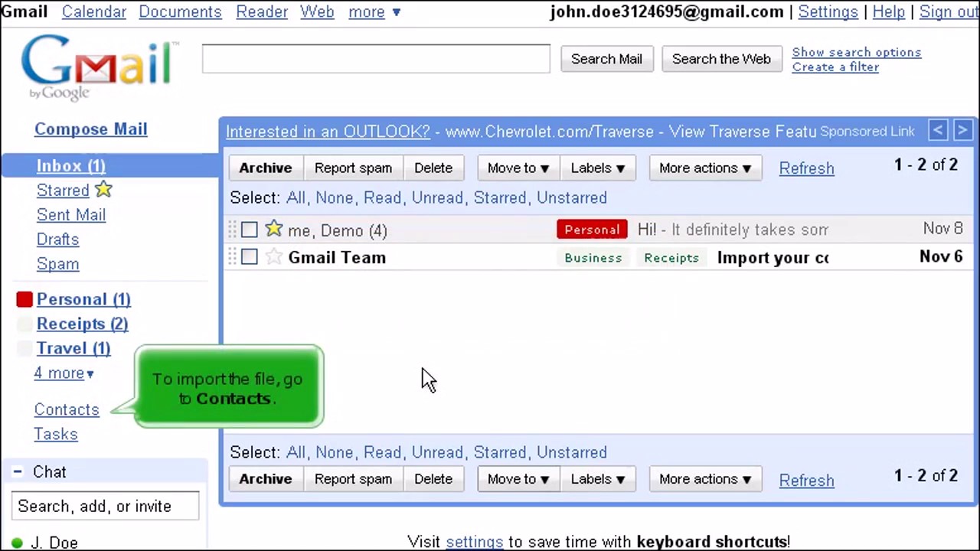The height and width of the screenshot is (551, 980).
Task: Star the Gmail Team message
Action: (273, 257)
